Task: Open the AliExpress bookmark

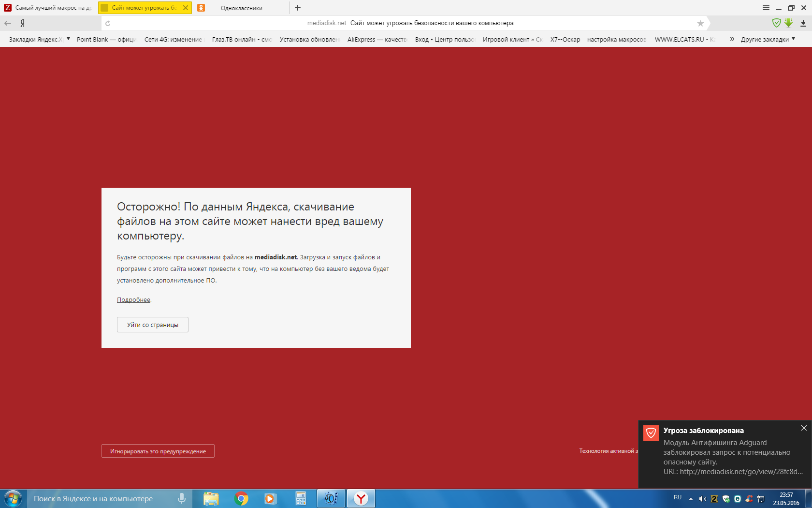Action: pyautogui.click(x=377, y=39)
